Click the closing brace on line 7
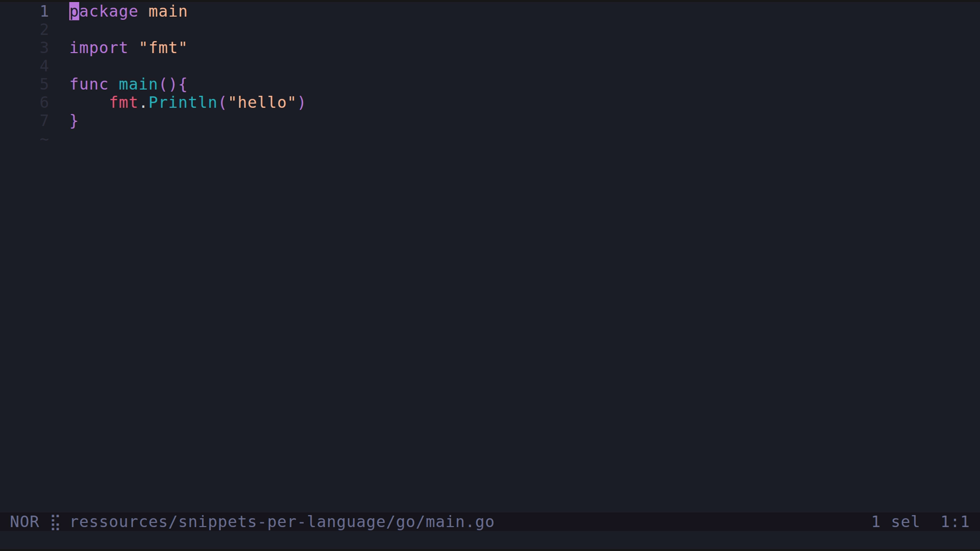The width and height of the screenshot is (980, 551). (x=74, y=121)
